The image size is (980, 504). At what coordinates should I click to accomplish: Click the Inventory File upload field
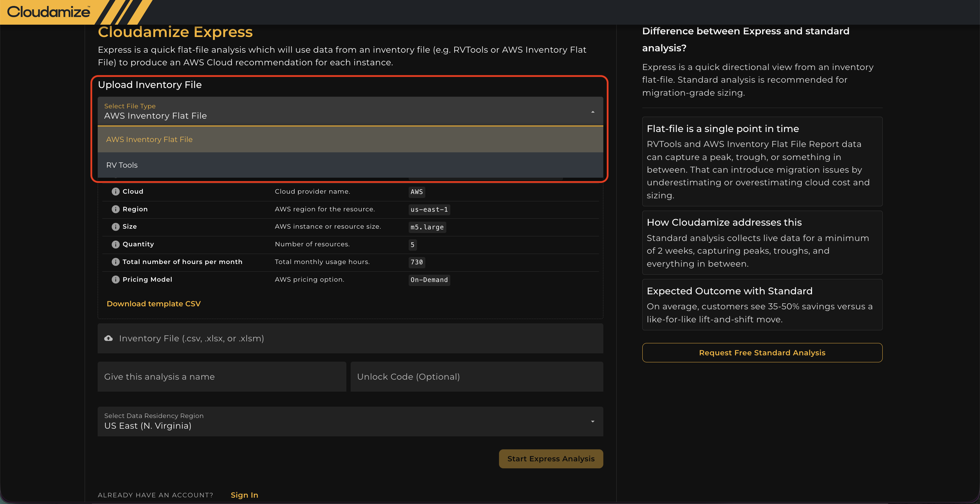350,339
